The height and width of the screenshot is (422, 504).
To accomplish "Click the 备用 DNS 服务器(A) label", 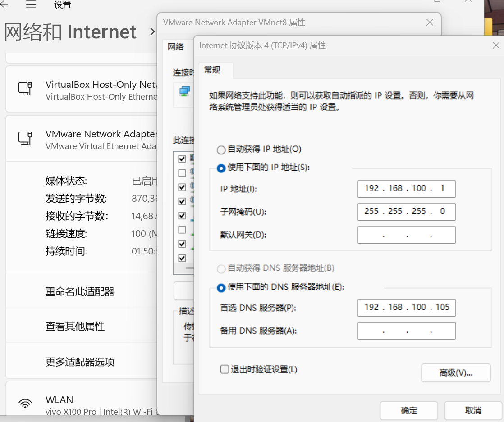I will tap(258, 331).
